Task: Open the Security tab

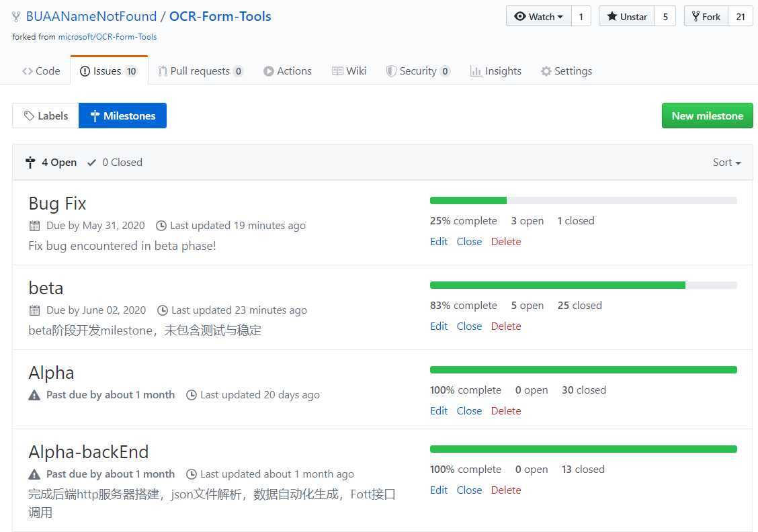Action: click(x=418, y=71)
